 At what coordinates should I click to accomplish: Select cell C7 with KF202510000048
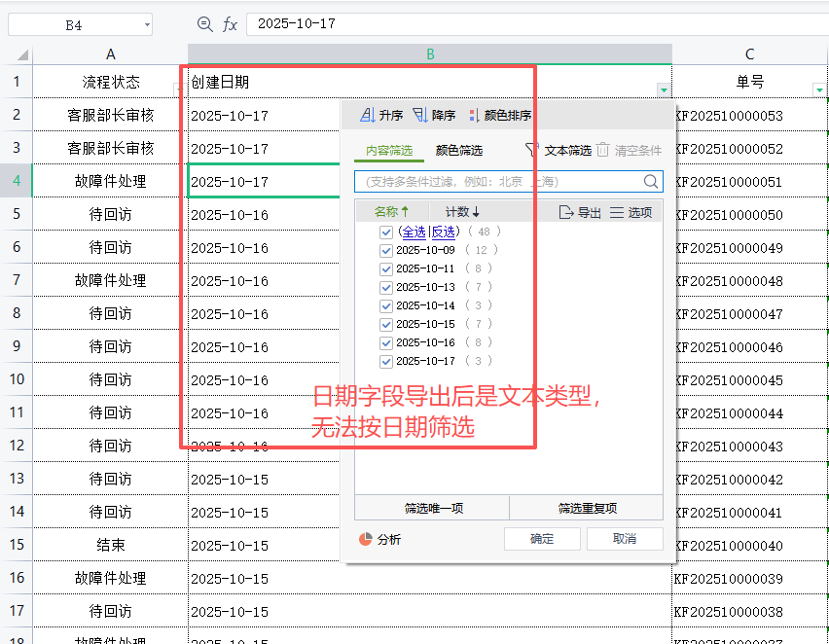pyautogui.click(x=749, y=281)
